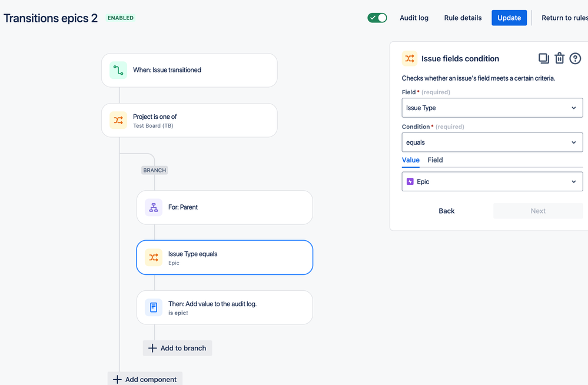Click the plus icon on Add component
Viewport: 588px width, 385px height.
117,379
